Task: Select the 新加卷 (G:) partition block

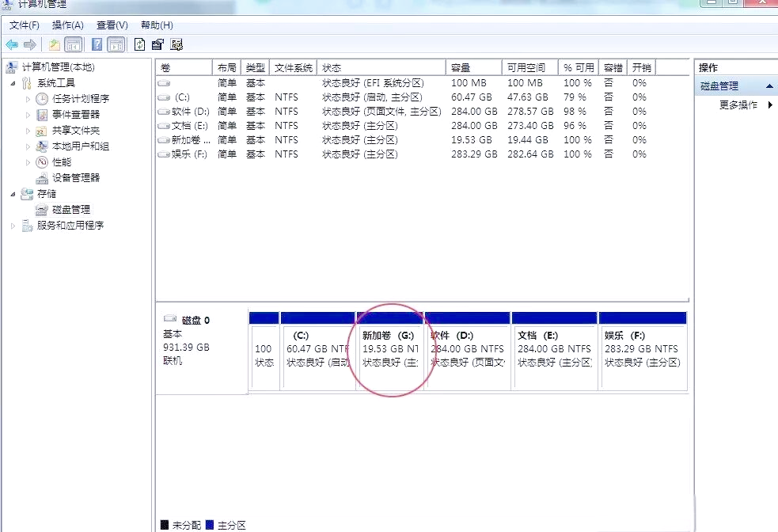Action: coord(390,351)
